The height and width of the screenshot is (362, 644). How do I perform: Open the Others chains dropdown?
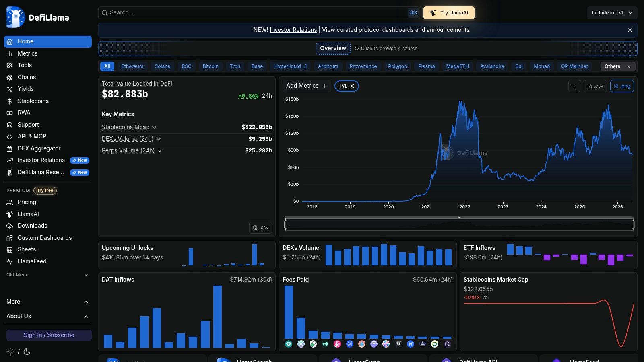(618, 66)
